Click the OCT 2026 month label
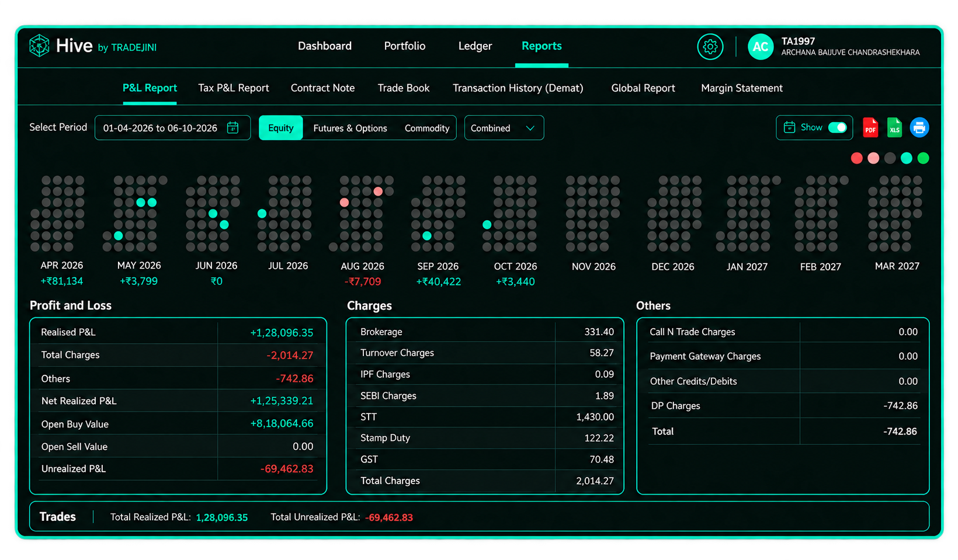Viewport: 958px width, 560px height. (515, 266)
